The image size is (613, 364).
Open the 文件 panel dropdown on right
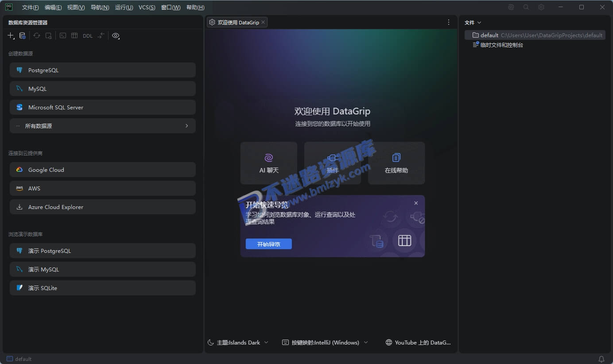click(x=473, y=23)
